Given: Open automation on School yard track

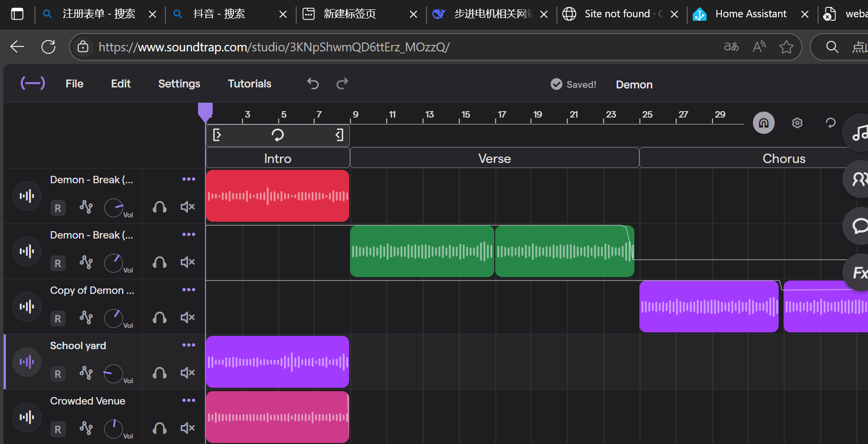Looking at the screenshot, I should tap(86, 372).
